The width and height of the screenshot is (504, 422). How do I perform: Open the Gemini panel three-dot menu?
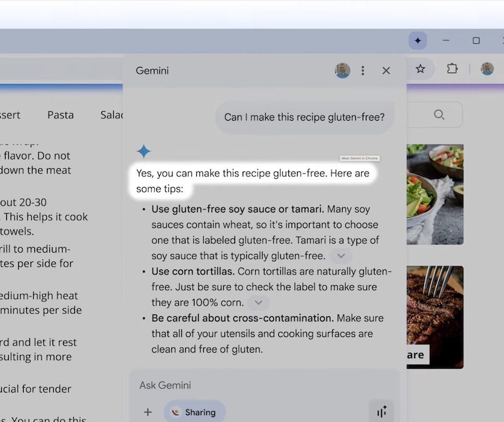pos(363,71)
